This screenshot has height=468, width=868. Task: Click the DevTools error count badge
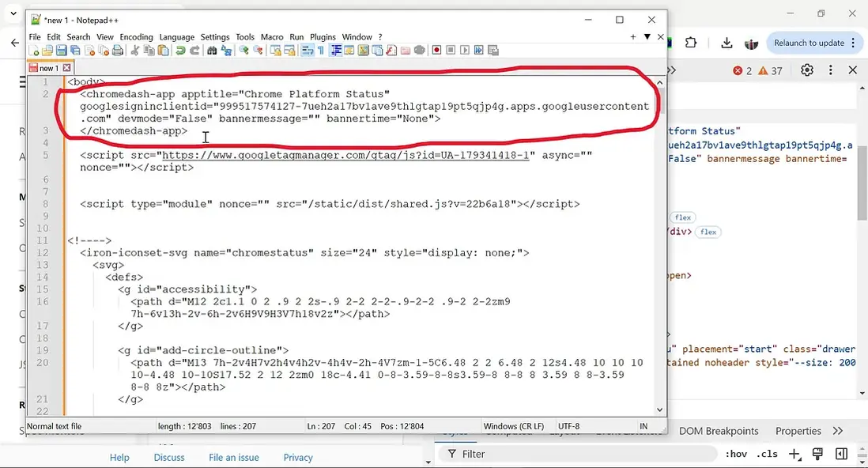pos(742,70)
